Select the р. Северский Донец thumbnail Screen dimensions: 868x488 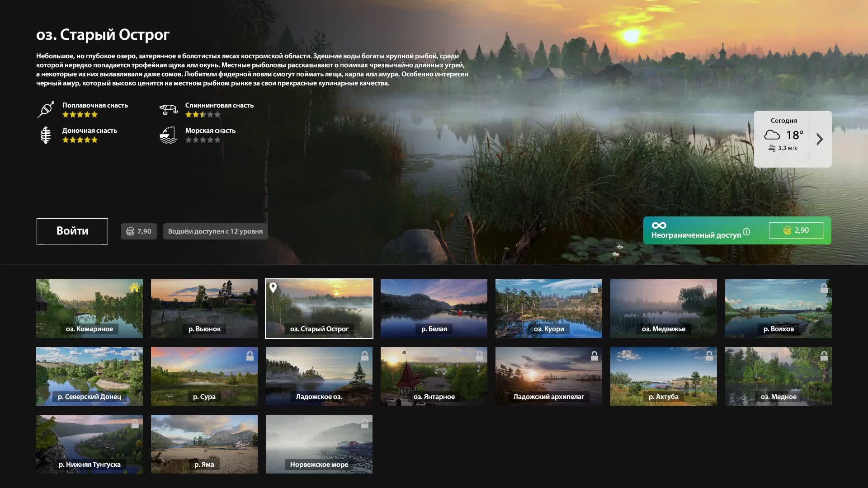(90, 376)
